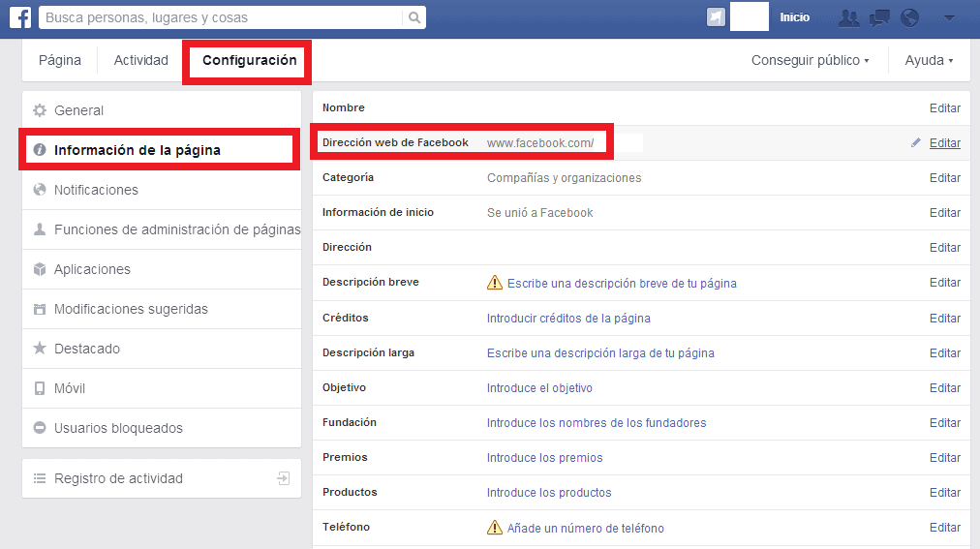This screenshot has height=549, width=980.
Task: Click Introducir créditos de la página
Action: tap(568, 319)
